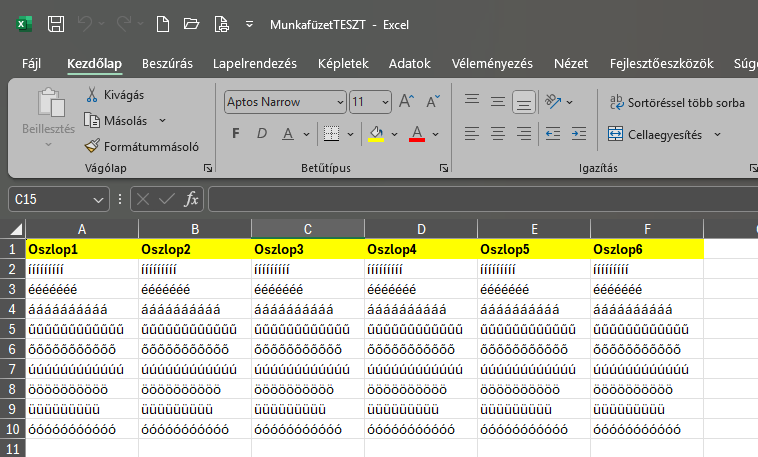The image size is (758, 457).
Task: Click the Beillesztés paste icon
Action: tap(51, 103)
